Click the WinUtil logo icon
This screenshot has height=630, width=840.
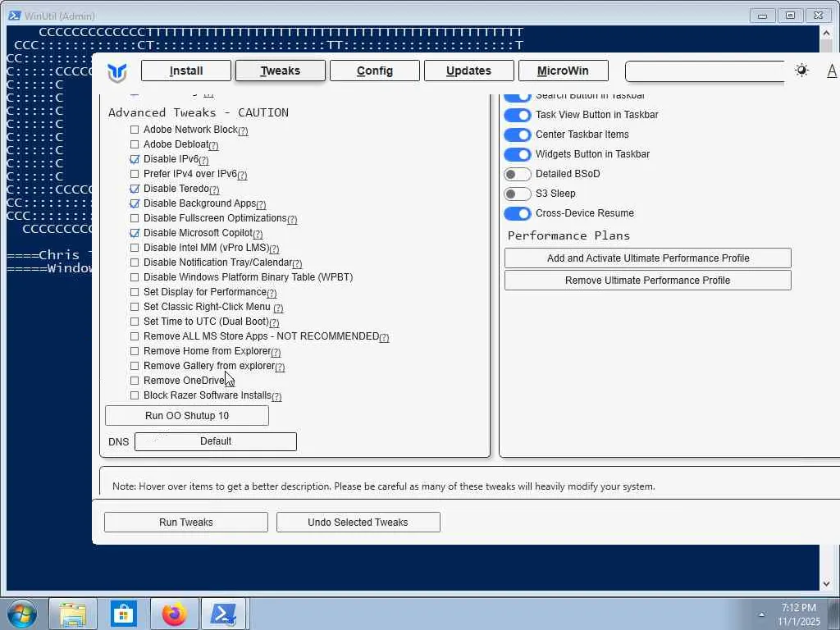tap(116, 72)
